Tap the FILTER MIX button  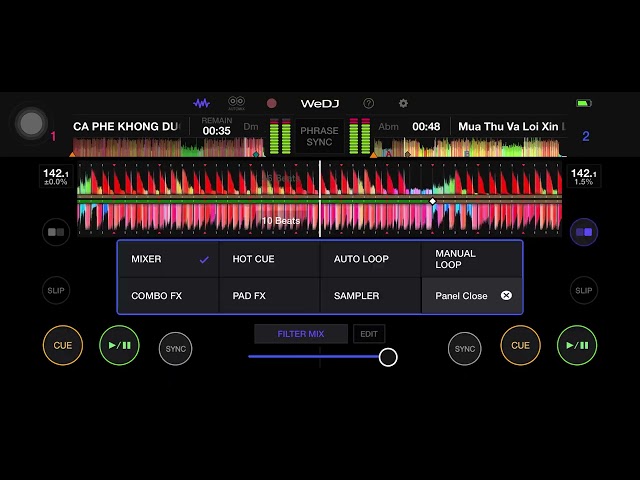[301, 334]
